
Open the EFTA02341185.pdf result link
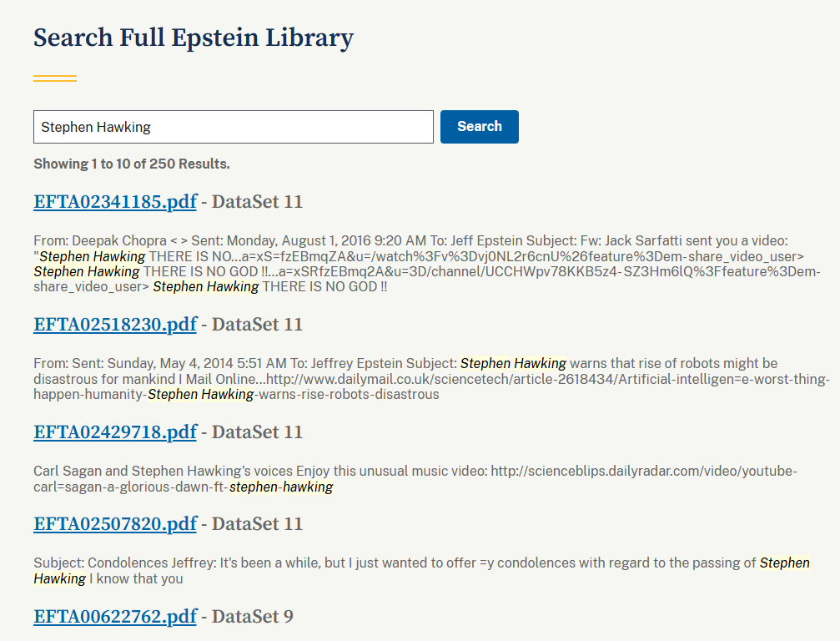(x=115, y=202)
